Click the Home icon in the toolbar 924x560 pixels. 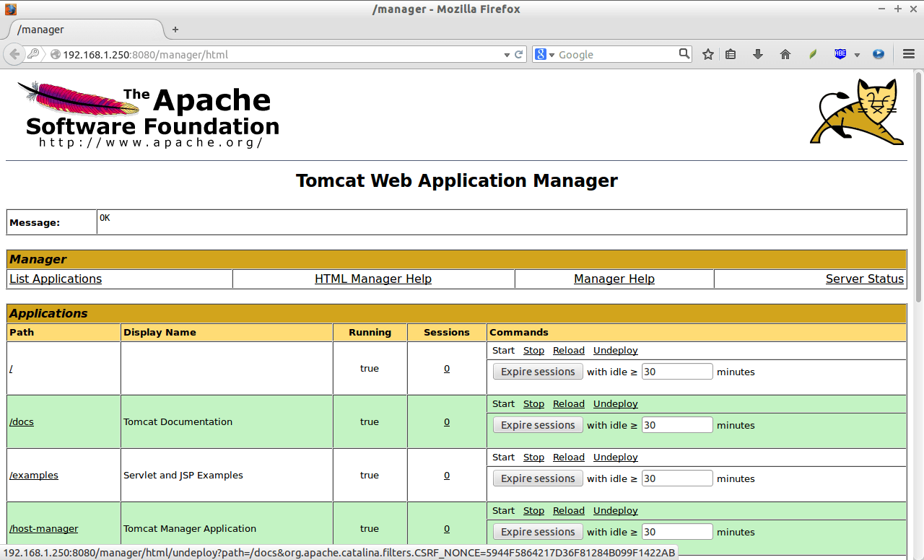[785, 54]
